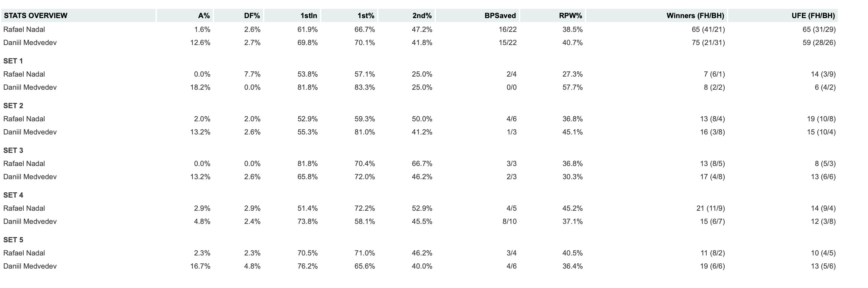Viewport: 868px width, 288px height.
Task: Click the SET 2 section label
Action: point(13,106)
